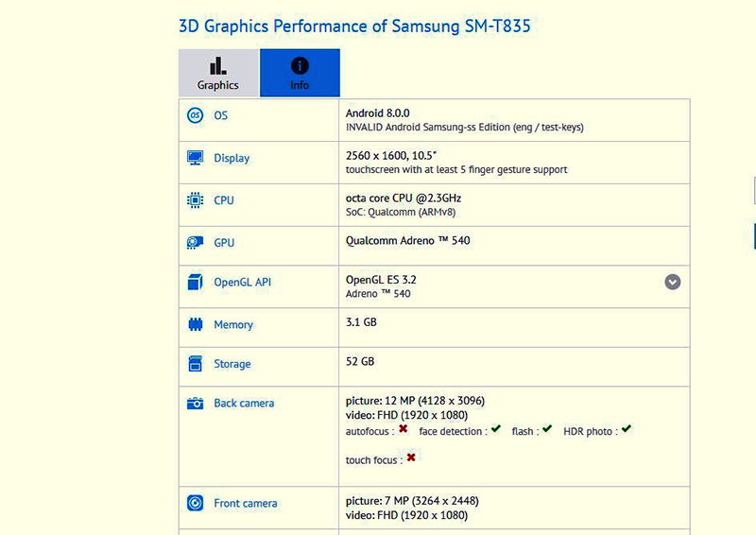Click the flash green checkmark
756x535 pixels.
[x=547, y=428]
